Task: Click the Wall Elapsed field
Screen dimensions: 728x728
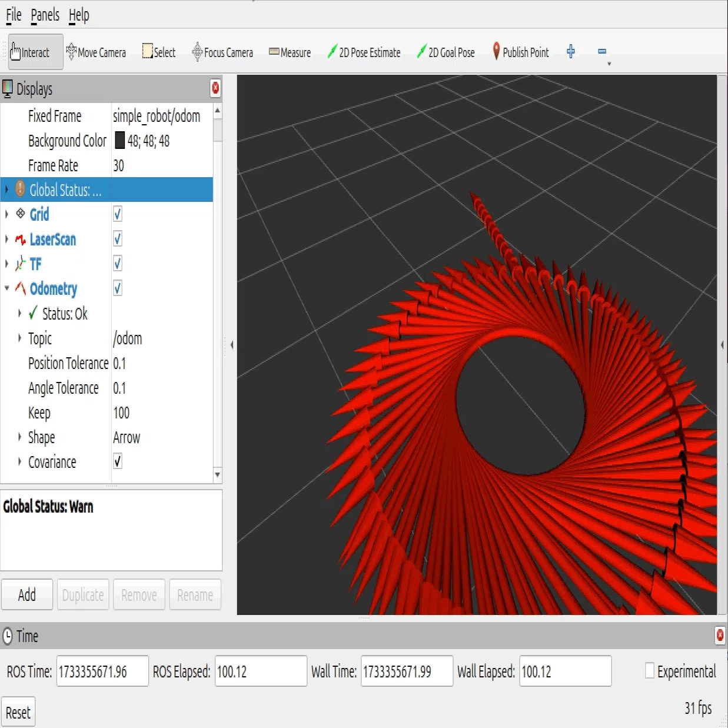Action: pyautogui.click(x=566, y=671)
